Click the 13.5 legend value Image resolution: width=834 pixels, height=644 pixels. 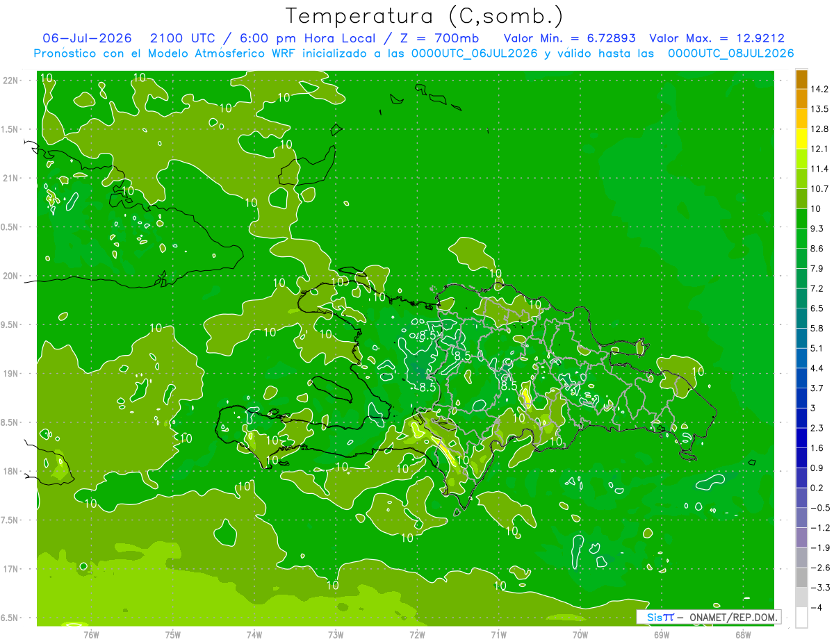pos(819,109)
